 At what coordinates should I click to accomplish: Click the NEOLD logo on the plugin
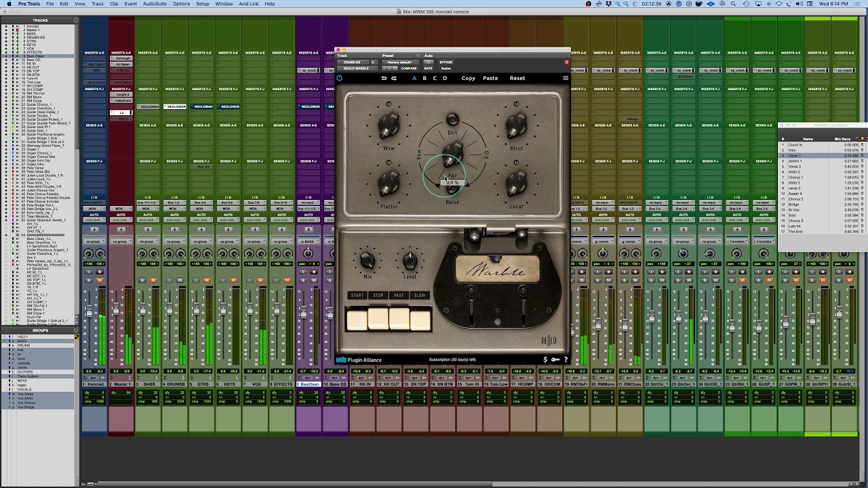pyautogui.click(x=549, y=340)
